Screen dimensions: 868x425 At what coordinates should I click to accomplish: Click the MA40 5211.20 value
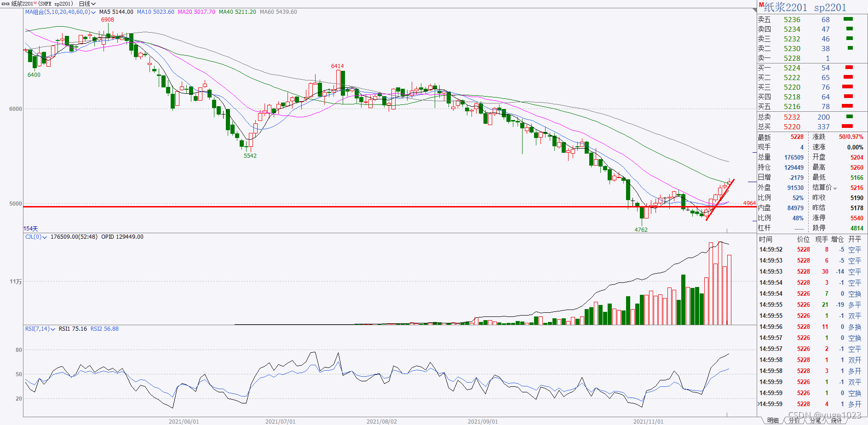point(237,12)
